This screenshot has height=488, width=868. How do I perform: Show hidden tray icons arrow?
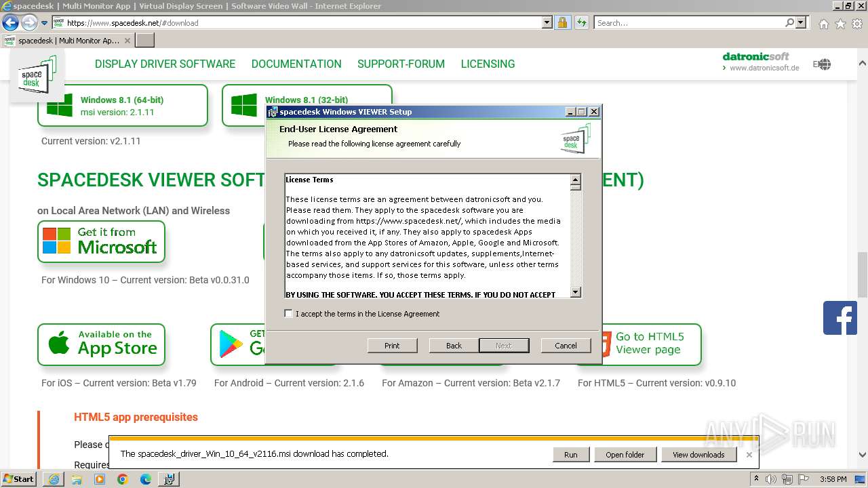point(757,479)
